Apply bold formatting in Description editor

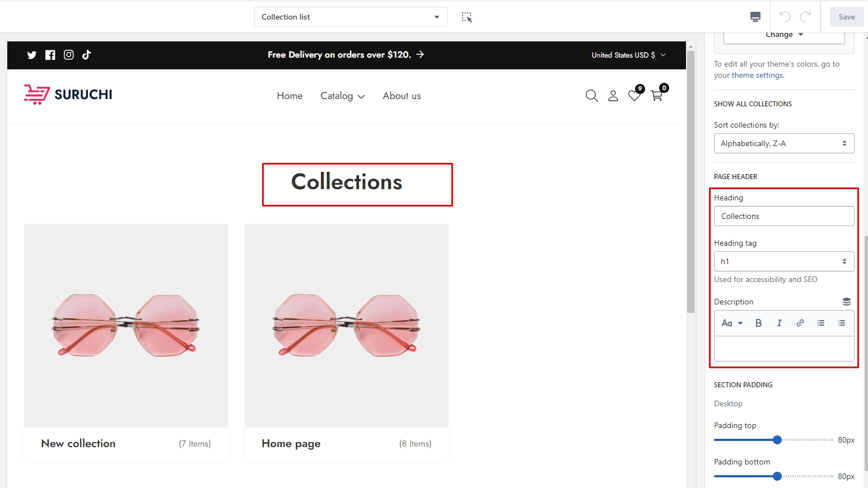758,323
